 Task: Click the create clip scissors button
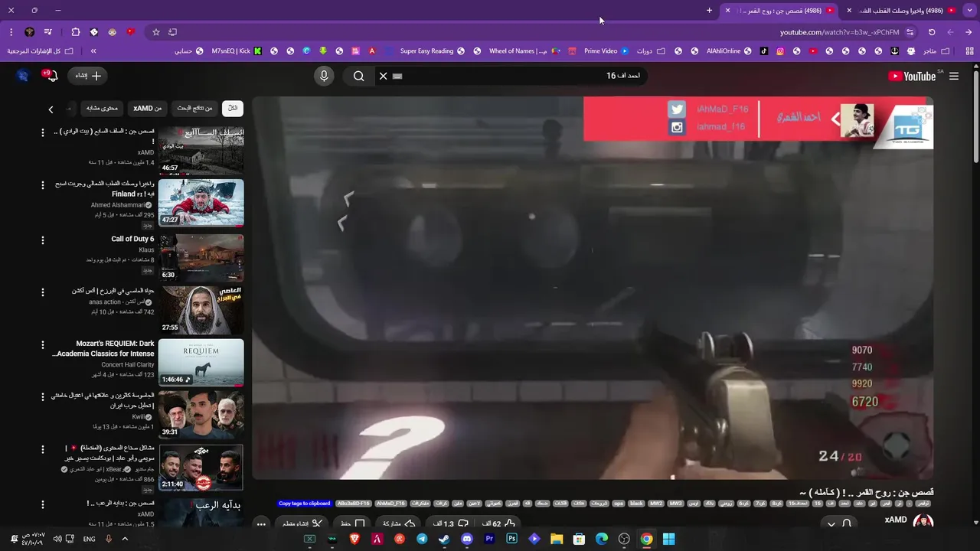click(302, 523)
